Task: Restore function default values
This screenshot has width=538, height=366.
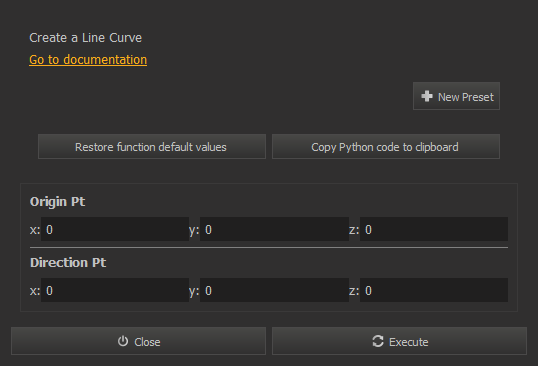Action: (x=152, y=147)
